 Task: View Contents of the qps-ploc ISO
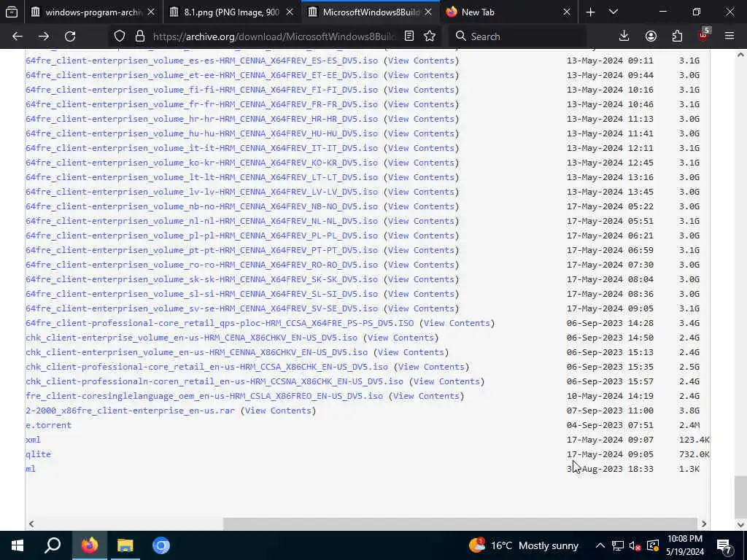coord(457,323)
